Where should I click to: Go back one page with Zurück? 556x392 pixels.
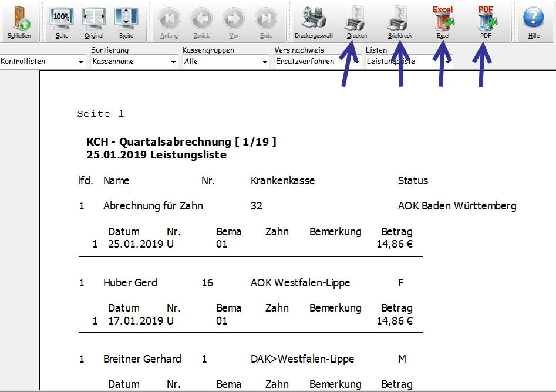(201, 20)
